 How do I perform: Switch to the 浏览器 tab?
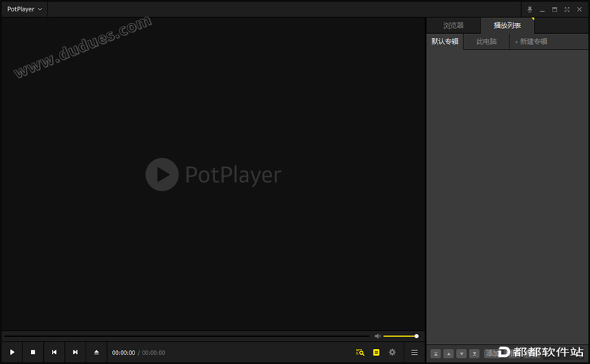453,26
